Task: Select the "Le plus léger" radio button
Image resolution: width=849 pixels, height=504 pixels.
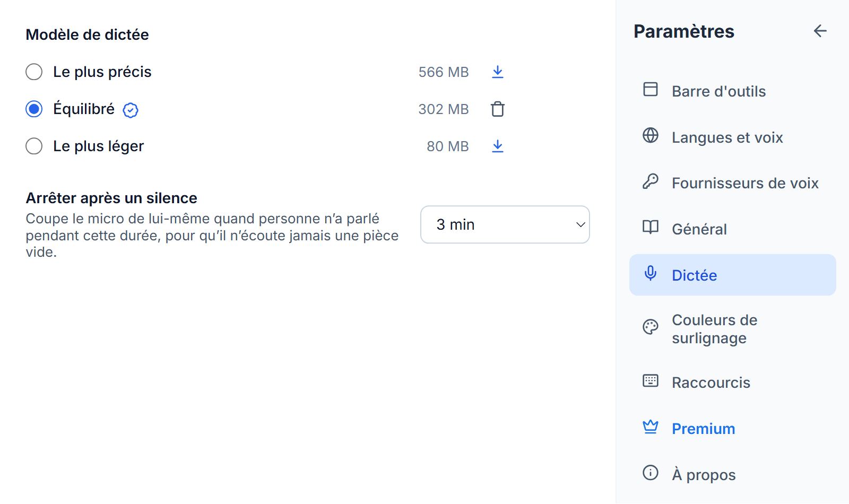Action: pos(34,146)
